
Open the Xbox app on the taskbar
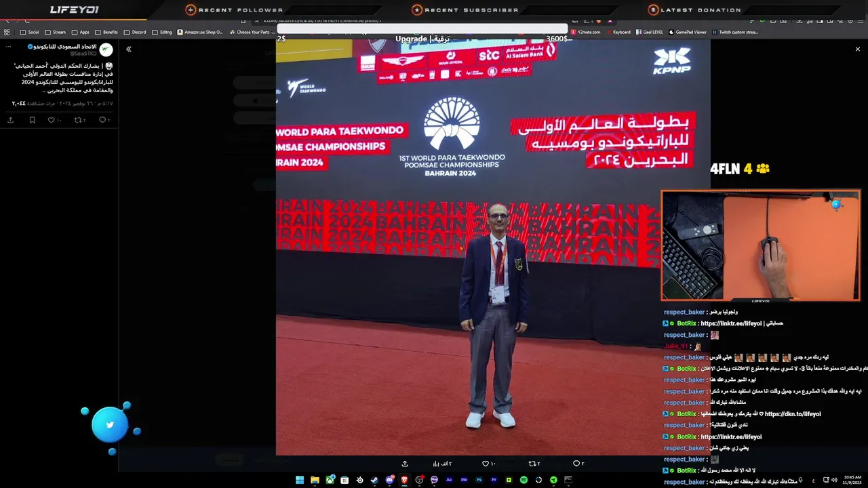(330, 480)
